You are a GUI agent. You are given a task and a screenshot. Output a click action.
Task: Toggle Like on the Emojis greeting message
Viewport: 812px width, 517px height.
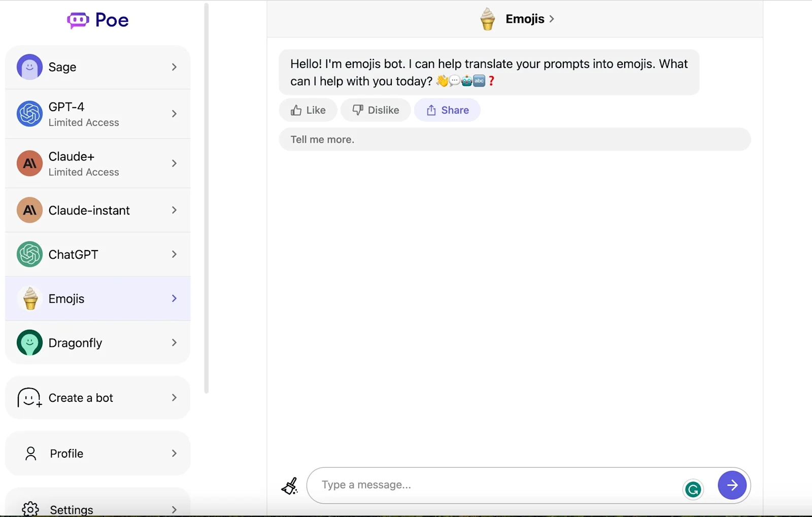(308, 110)
